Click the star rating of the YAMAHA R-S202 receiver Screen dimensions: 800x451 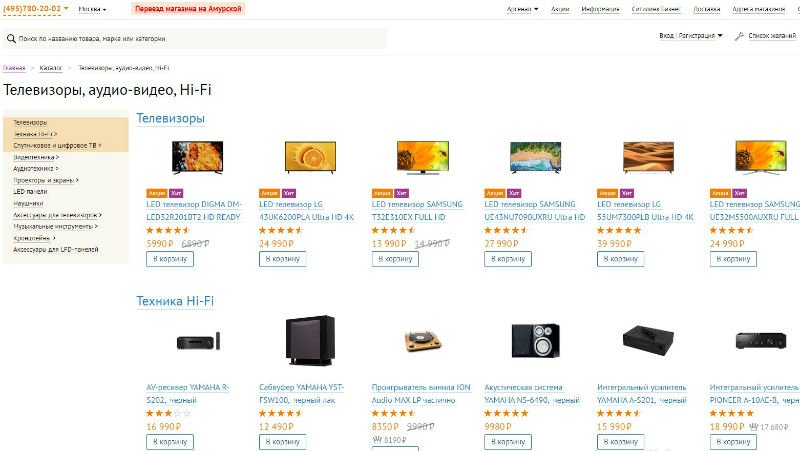point(168,413)
